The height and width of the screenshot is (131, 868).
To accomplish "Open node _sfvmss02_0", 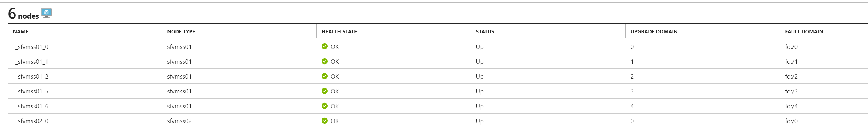I will point(32,121).
